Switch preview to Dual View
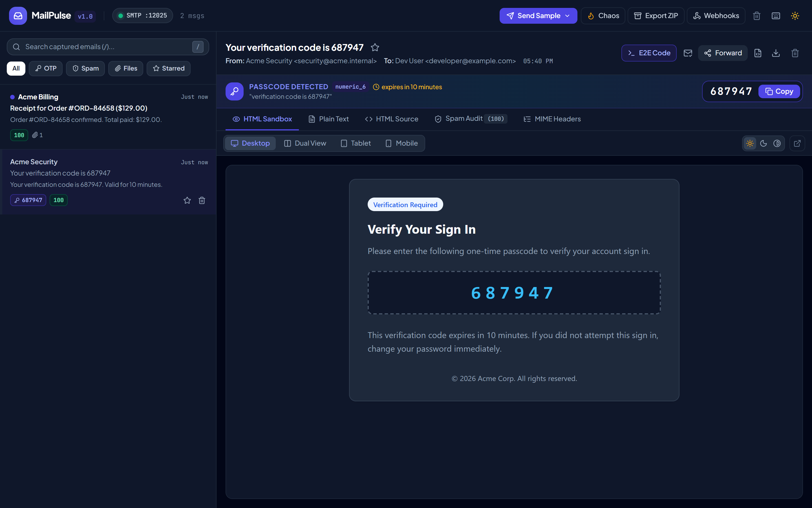812x508 pixels. click(305, 143)
